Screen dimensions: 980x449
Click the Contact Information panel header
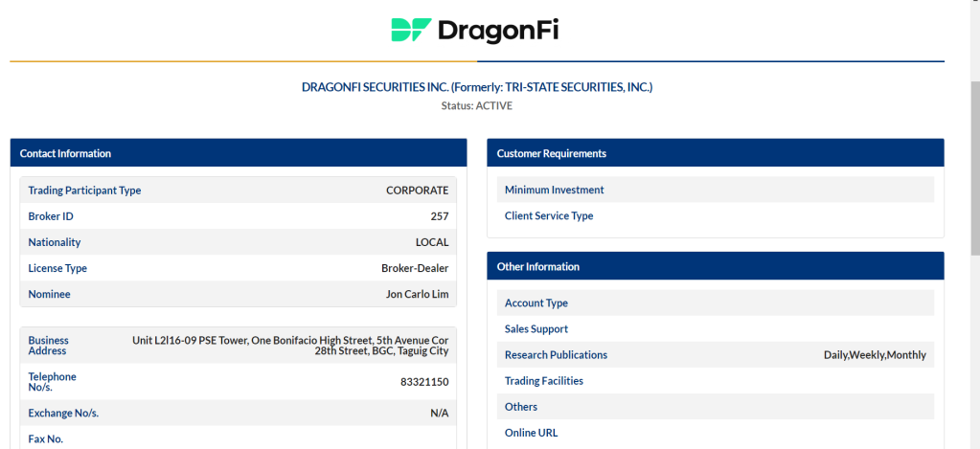point(239,153)
